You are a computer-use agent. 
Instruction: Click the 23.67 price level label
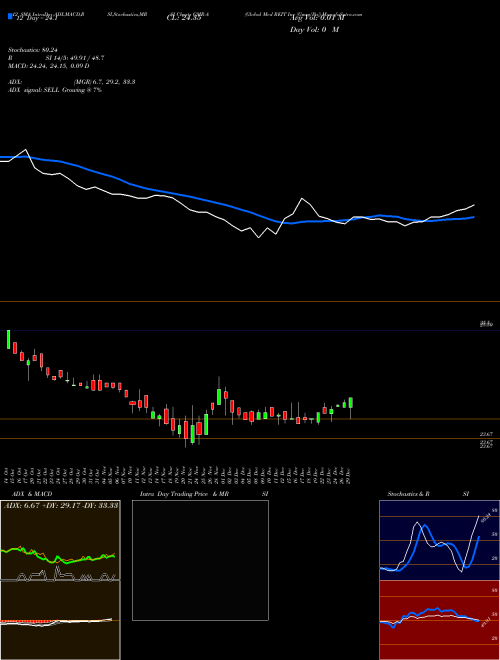tap(487, 434)
